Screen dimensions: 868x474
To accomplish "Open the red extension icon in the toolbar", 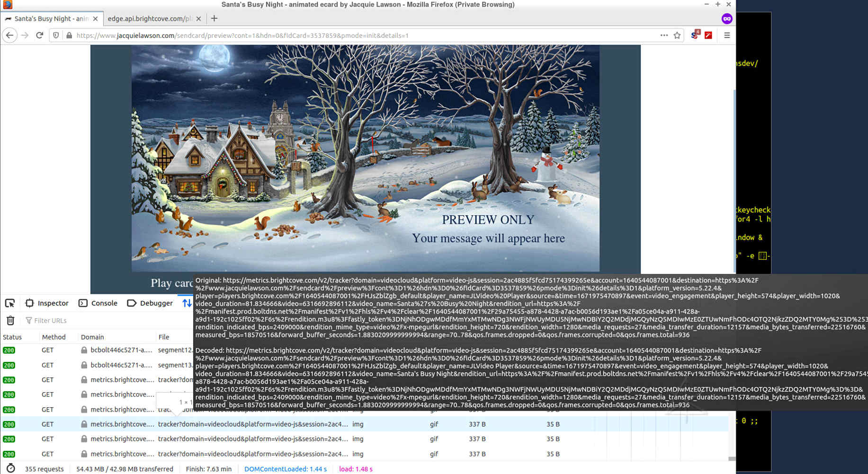I will [x=708, y=35].
